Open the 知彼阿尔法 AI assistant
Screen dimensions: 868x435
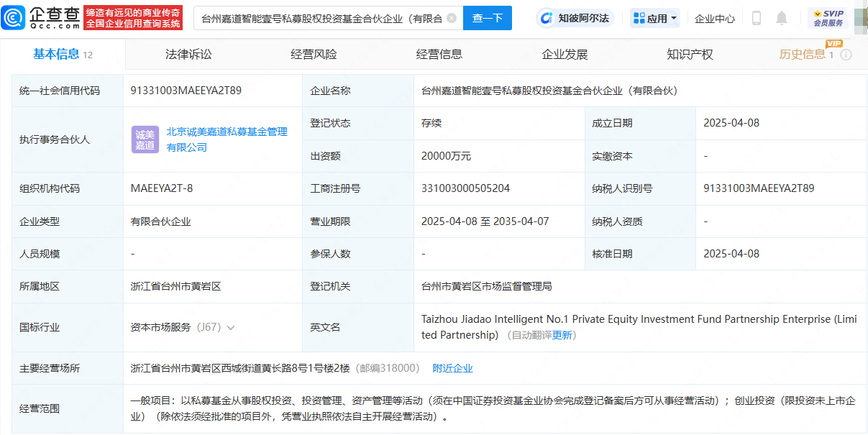click(x=575, y=18)
